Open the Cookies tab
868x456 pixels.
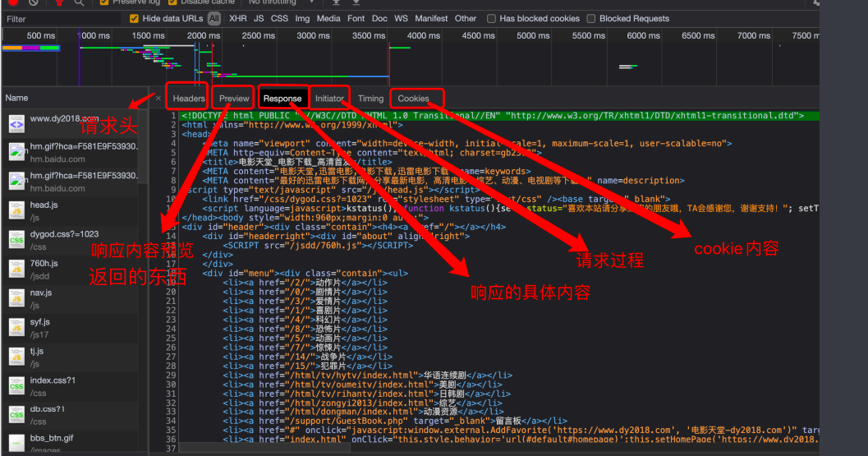coord(413,98)
